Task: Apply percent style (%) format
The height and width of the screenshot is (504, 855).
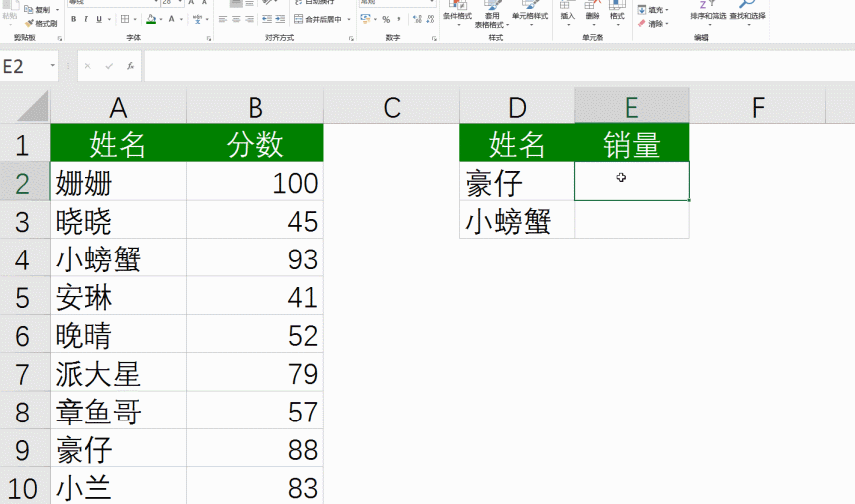Action: 386,19
